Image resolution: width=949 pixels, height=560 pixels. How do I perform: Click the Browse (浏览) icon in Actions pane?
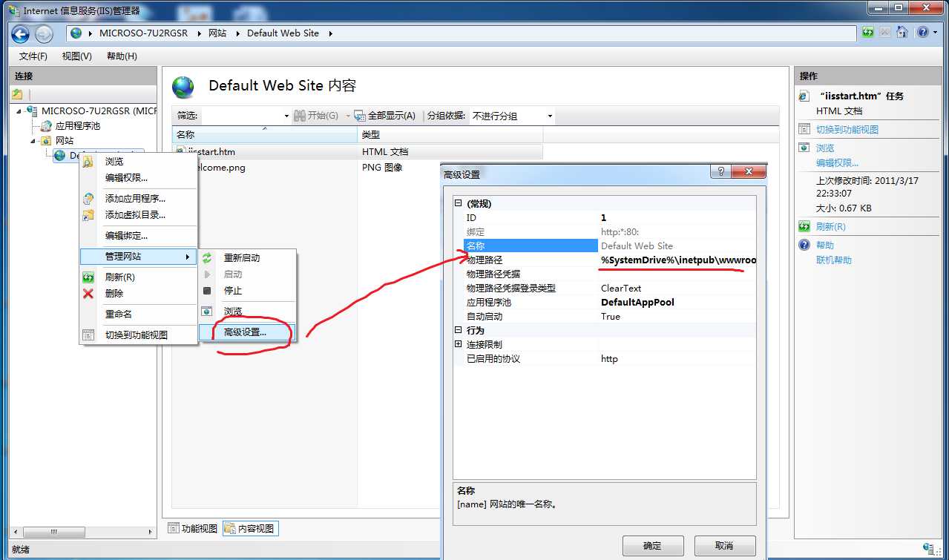804,148
